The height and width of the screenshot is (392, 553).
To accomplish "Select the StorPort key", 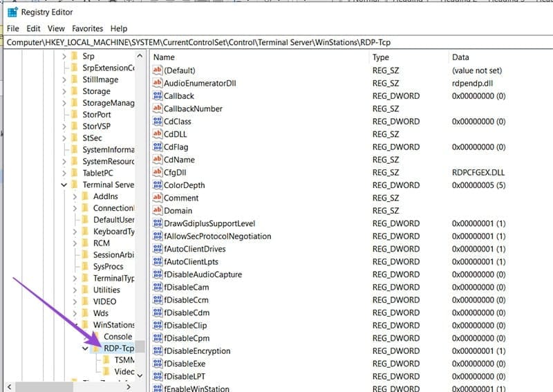I will pyautogui.click(x=97, y=114).
